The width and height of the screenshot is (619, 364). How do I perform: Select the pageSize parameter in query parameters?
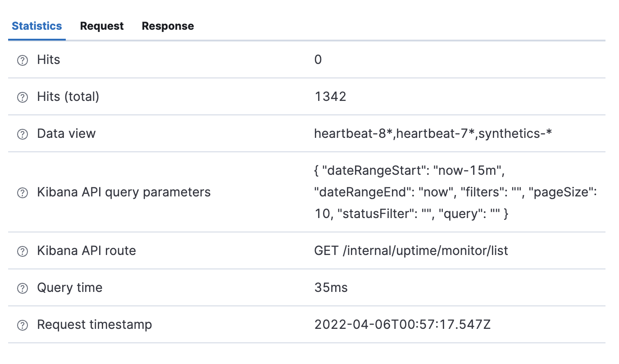[564, 192]
